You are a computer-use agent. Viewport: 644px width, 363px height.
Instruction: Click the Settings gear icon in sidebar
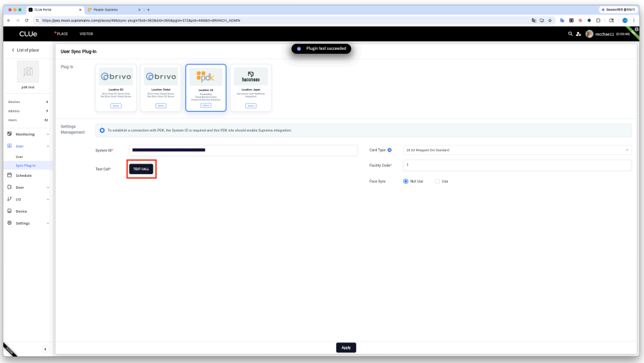point(9,223)
